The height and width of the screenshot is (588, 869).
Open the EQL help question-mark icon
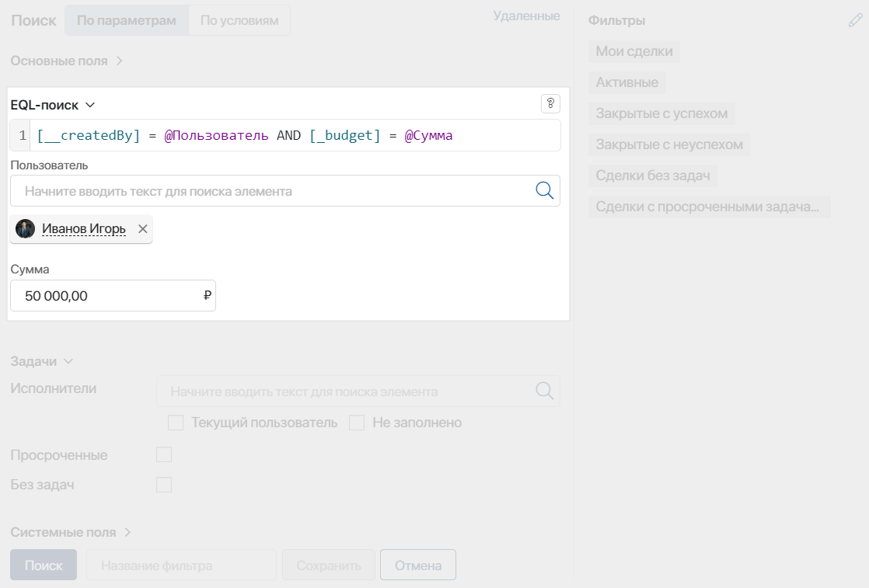550,103
